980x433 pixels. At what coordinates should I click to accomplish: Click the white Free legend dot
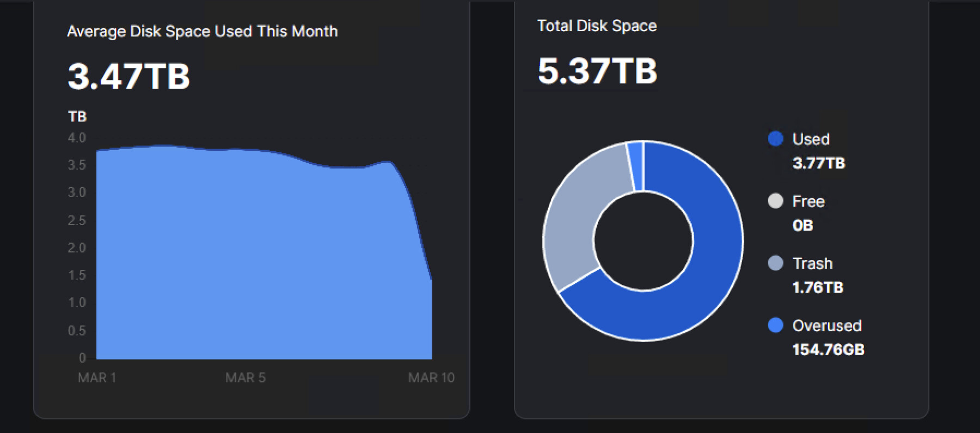pos(775,201)
